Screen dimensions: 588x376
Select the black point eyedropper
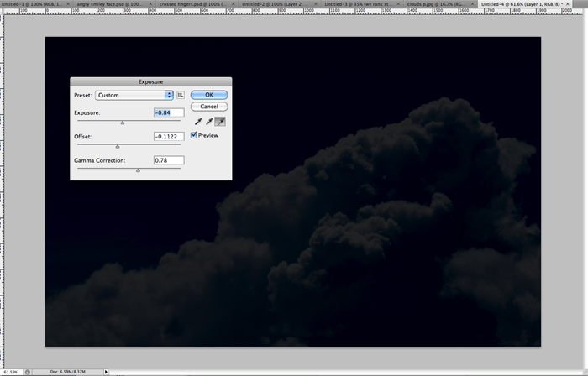click(198, 122)
